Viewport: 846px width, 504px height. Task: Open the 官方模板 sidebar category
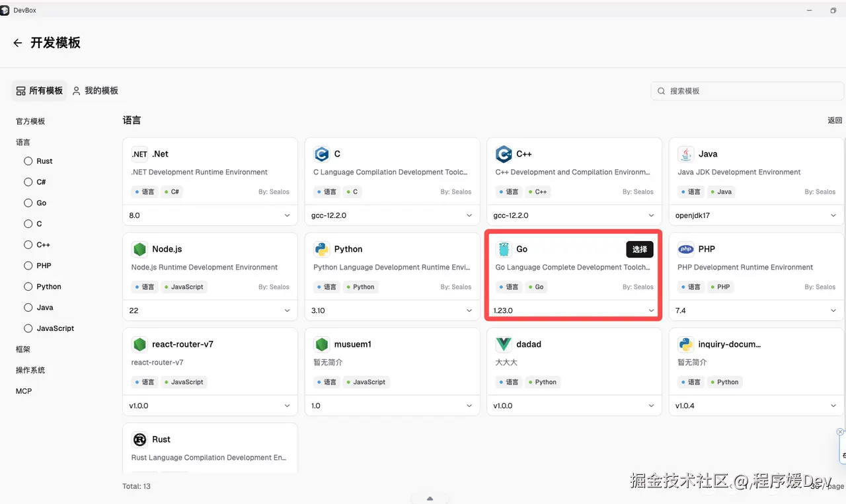(x=30, y=122)
